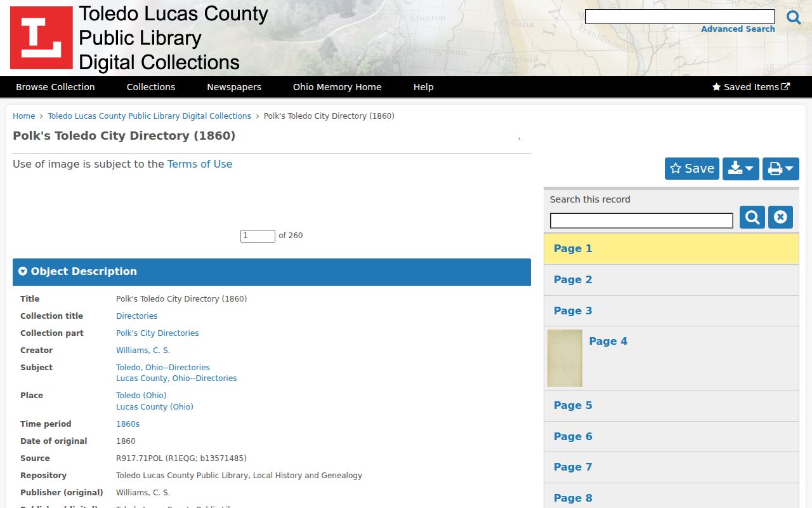The image size is (812, 508).
Task: Open Browse Collection menu
Action: (x=55, y=87)
